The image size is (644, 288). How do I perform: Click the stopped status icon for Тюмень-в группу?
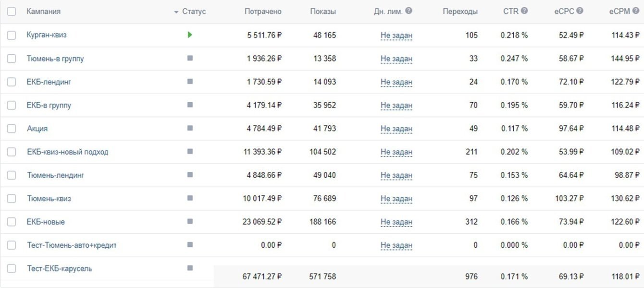190,58
